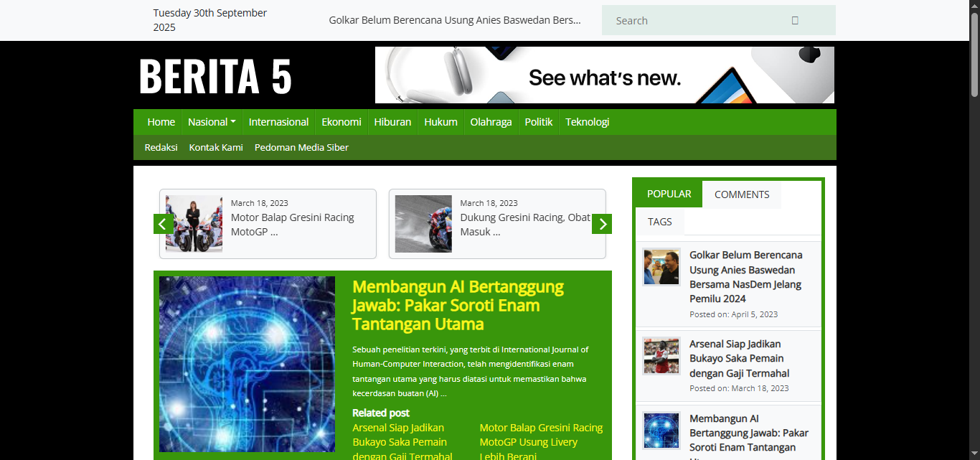This screenshot has width=980, height=460.
Task: Click the Golkar article thumbnail in sidebar
Action: [x=661, y=267]
